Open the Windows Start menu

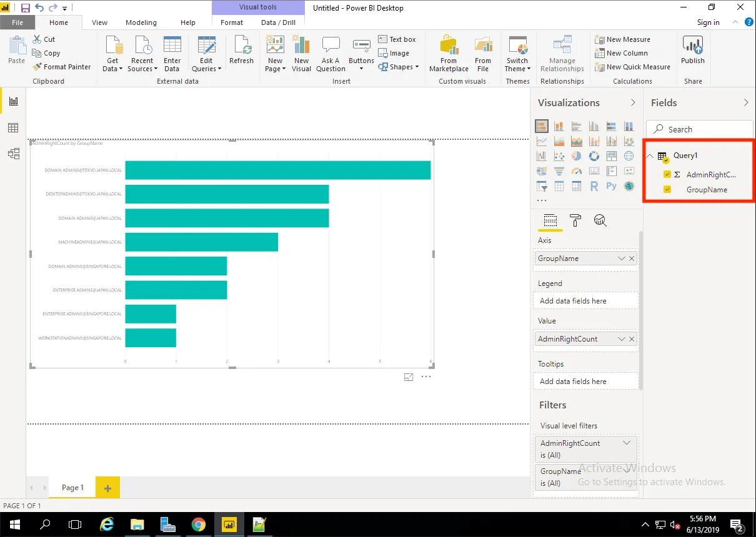point(14,525)
